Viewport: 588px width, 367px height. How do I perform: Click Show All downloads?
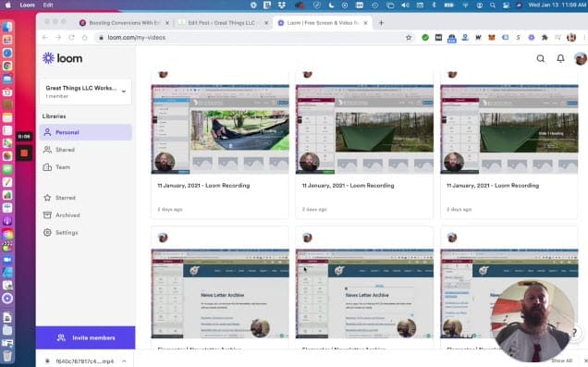pyautogui.click(x=561, y=361)
